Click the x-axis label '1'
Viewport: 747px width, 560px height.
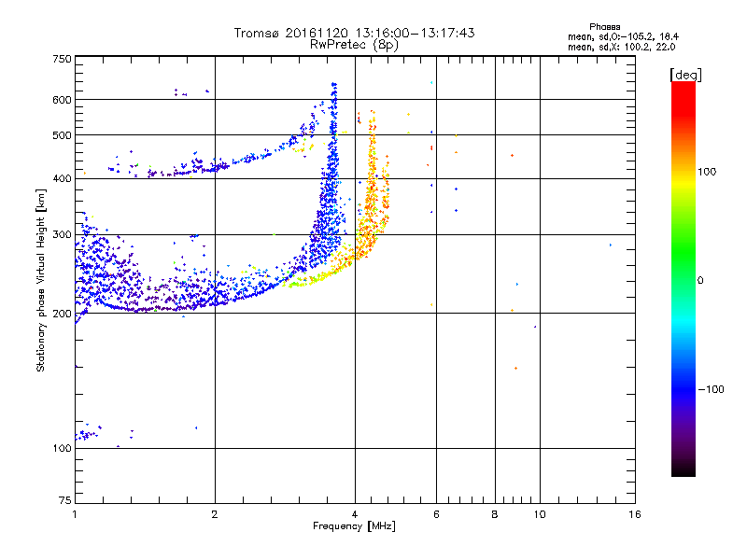point(75,514)
